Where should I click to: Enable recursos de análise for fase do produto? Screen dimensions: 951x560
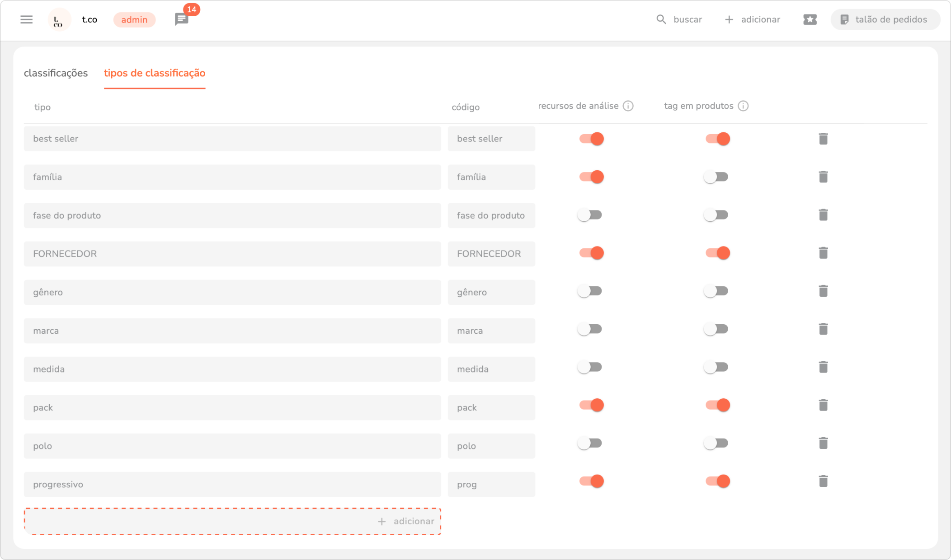pos(590,215)
